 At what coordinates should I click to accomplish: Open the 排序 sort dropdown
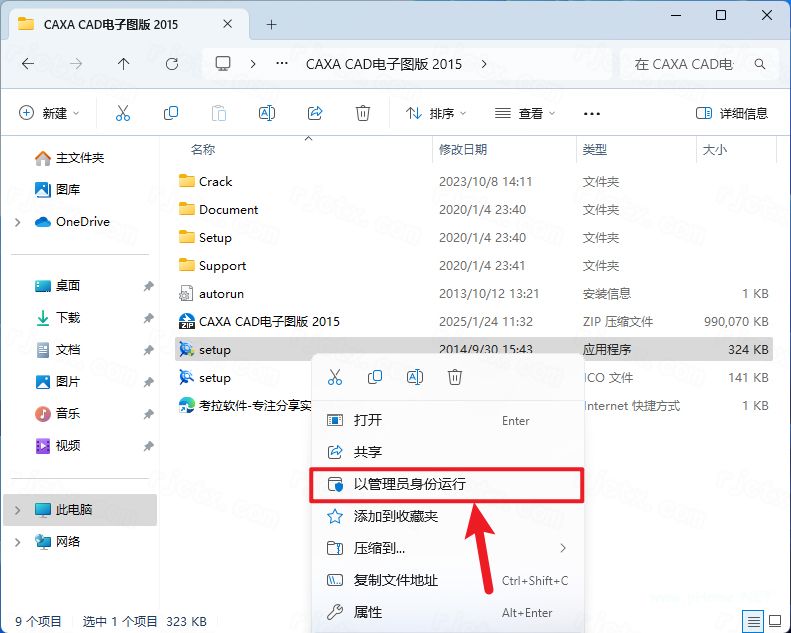pos(436,113)
